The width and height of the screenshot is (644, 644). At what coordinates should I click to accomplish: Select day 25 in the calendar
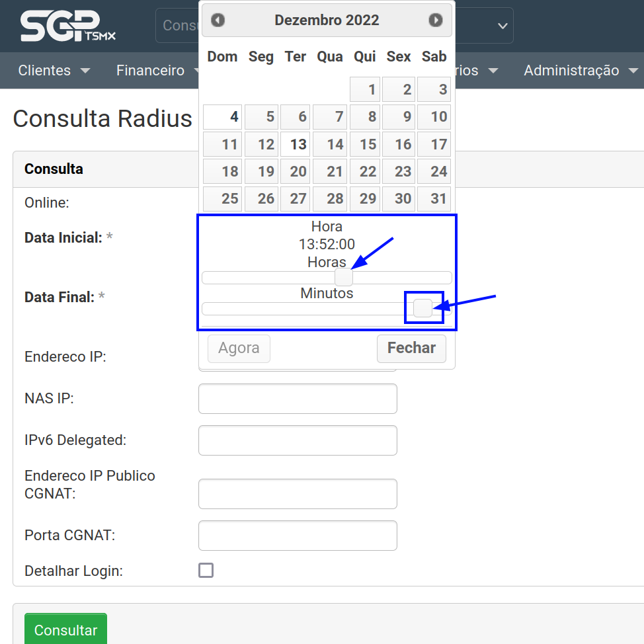pyautogui.click(x=223, y=198)
